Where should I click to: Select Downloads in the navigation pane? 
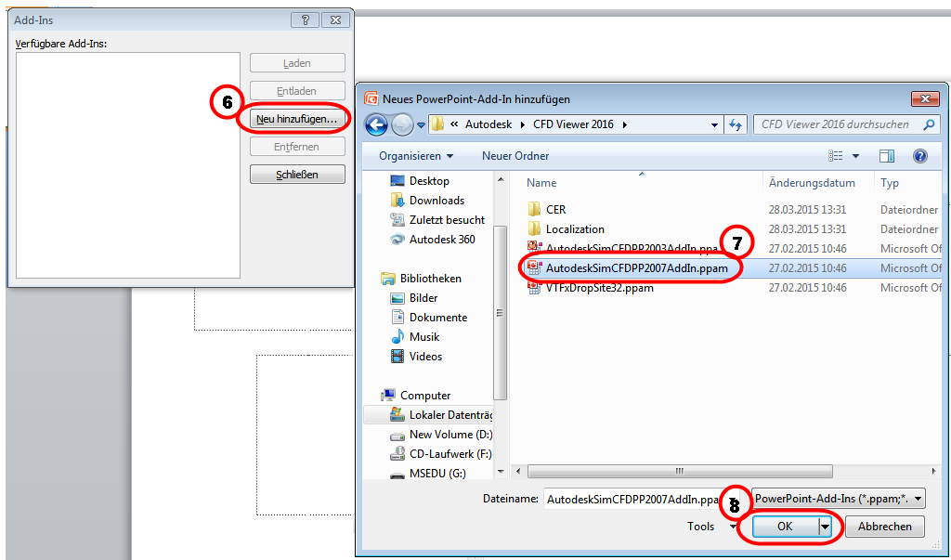click(x=436, y=201)
